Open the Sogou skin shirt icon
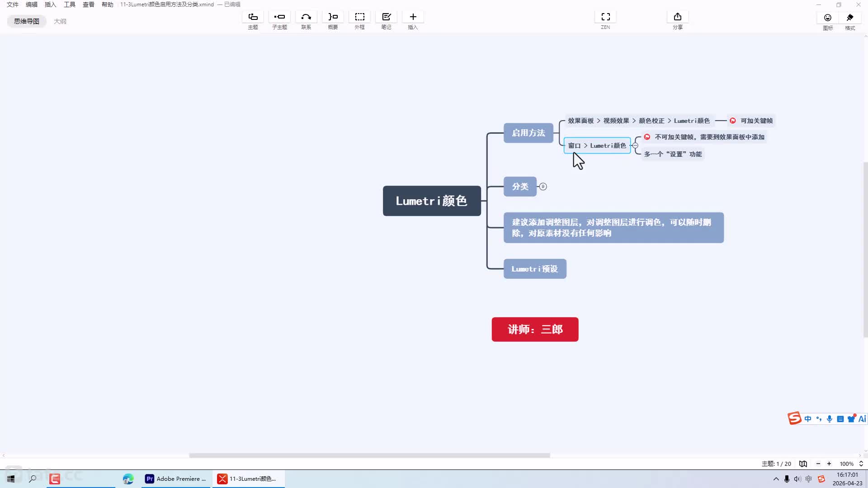 (x=851, y=419)
